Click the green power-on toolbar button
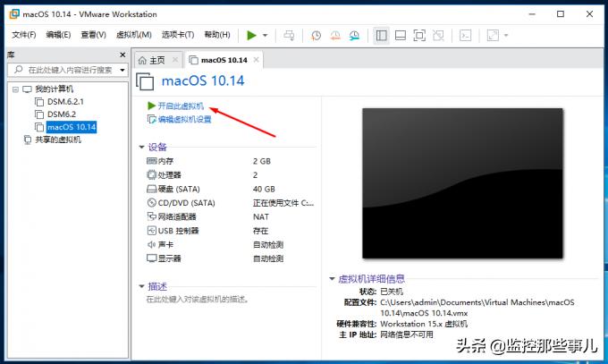The width and height of the screenshot is (608, 364). click(251, 35)
